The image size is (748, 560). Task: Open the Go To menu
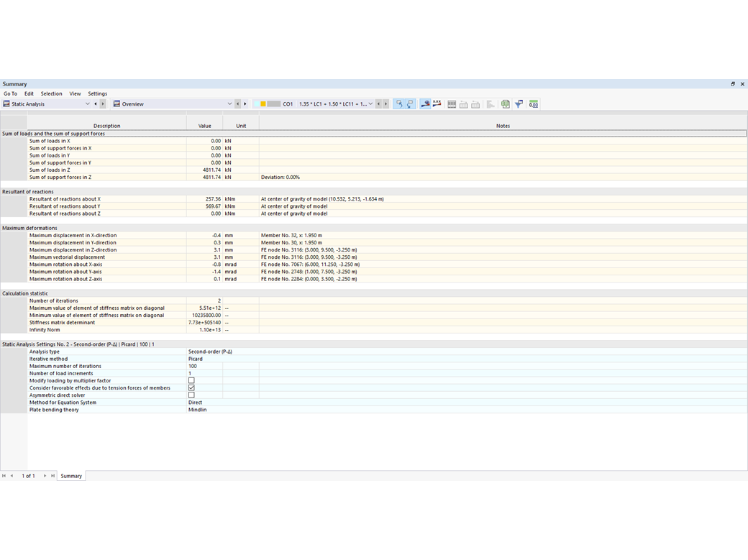pos(10,93)
